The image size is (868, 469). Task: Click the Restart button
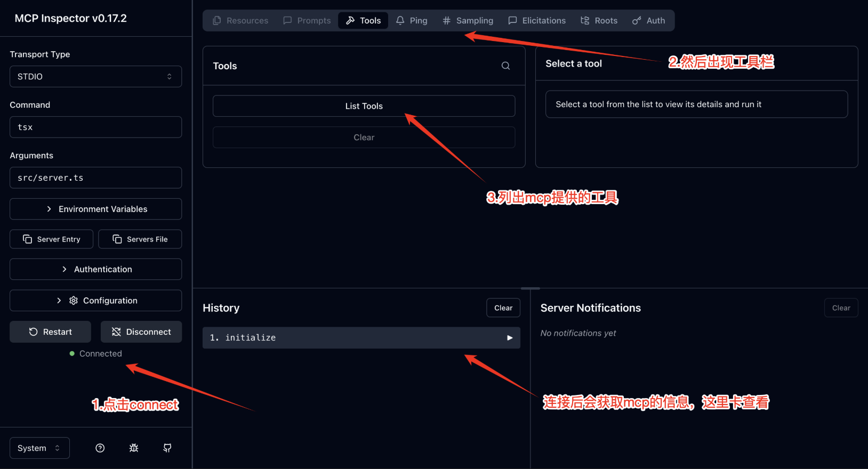click(50, 332)
